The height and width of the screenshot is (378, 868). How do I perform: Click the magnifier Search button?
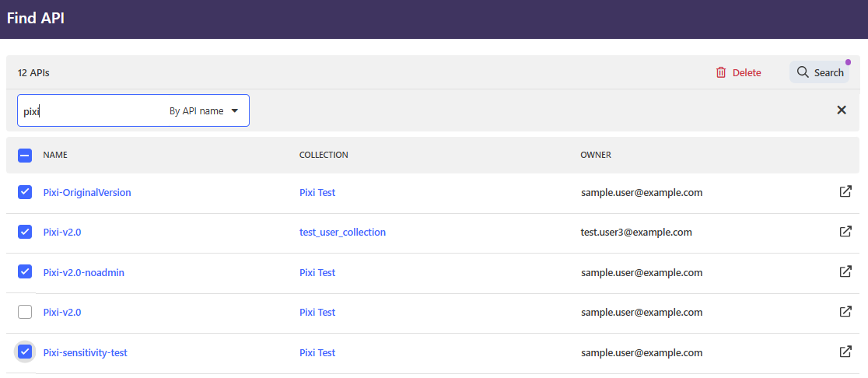(820, 72)
